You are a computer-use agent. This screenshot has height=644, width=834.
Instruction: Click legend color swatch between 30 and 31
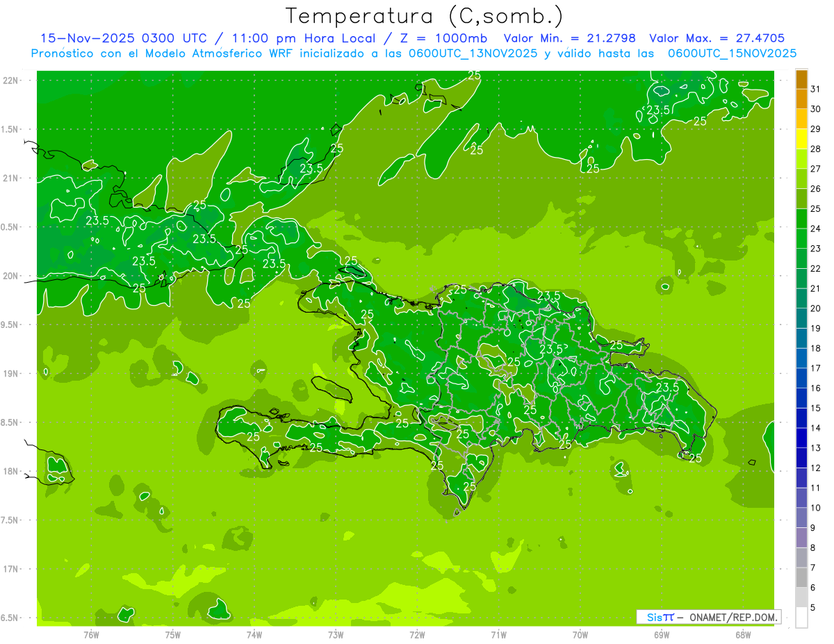point(801,99)
